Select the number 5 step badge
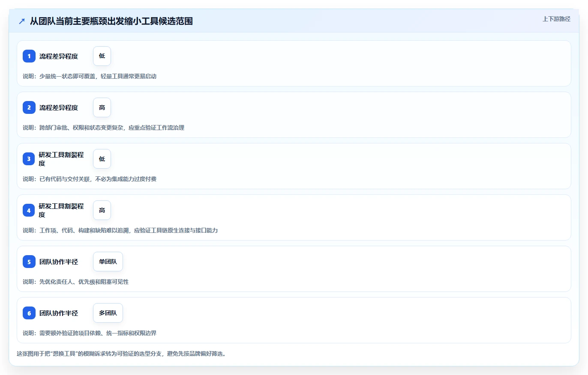Image resolution: width=588 pixels, height=375 pixels. 29,262
